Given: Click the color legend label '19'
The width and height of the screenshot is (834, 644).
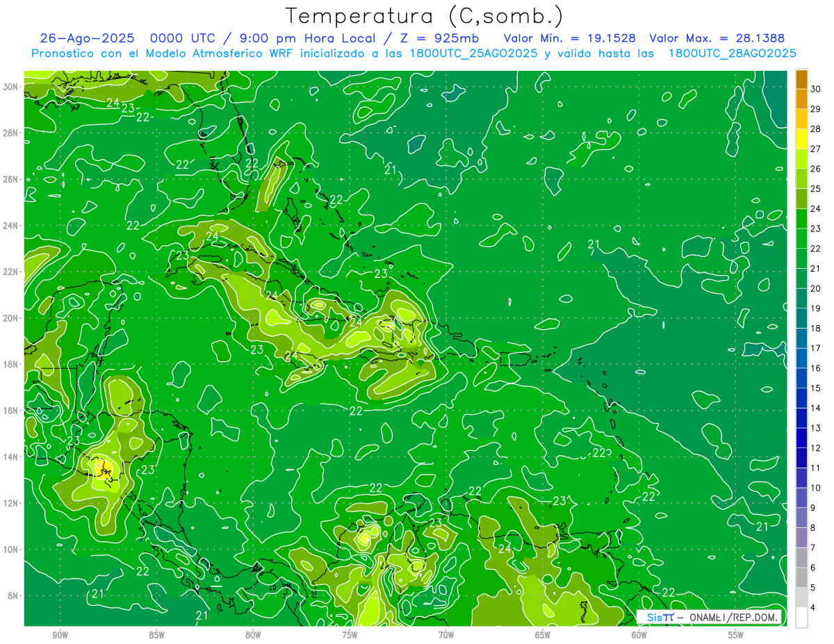Looking at the screenshot, I should pyautogui.click(x=815, y=308).
